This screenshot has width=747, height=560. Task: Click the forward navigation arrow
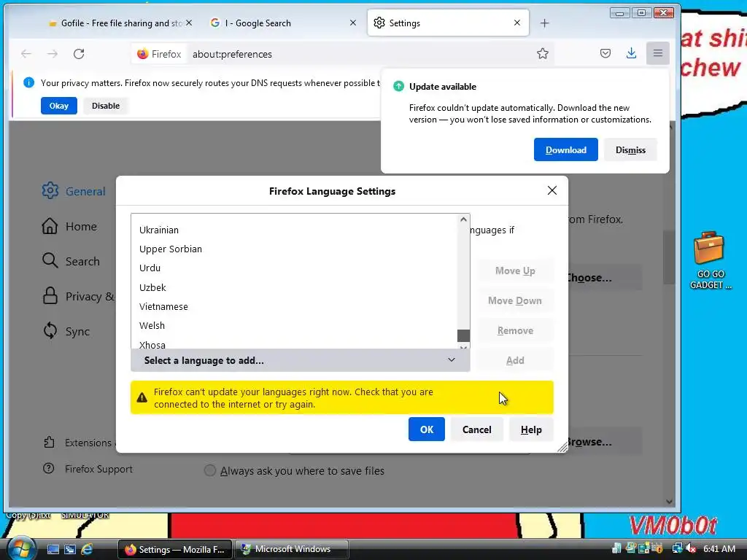pos(53,54)
